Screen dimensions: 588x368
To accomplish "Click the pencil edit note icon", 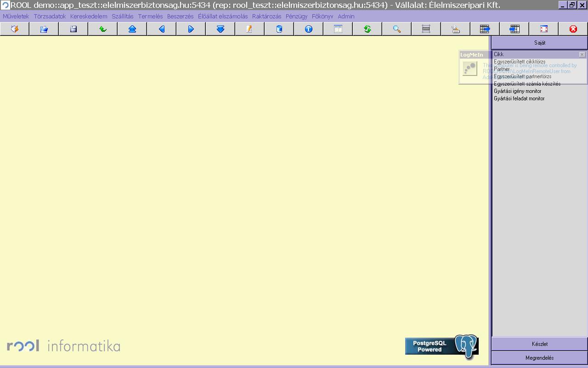I will click(249, 29).
